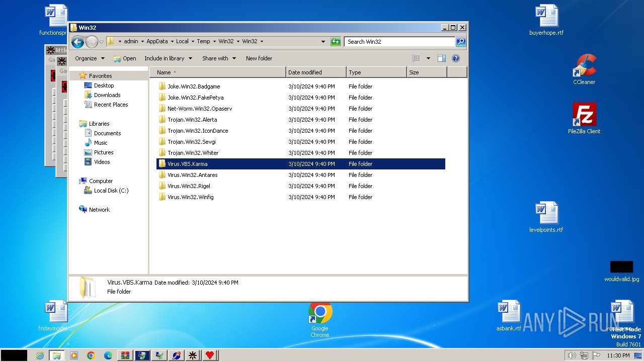Select buyerhope.rtf desktop file
Viewport: 644px width, 362px height.
[546, 20]
